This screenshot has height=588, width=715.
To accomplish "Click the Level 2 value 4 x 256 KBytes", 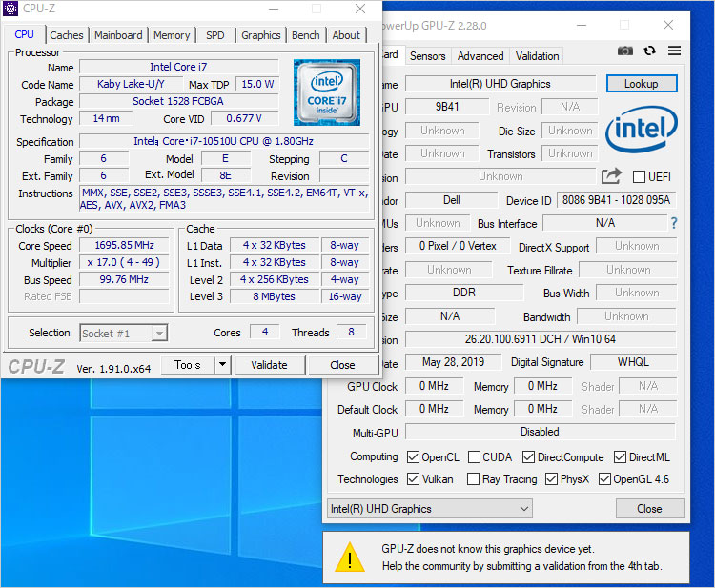I will coord(274,279).
